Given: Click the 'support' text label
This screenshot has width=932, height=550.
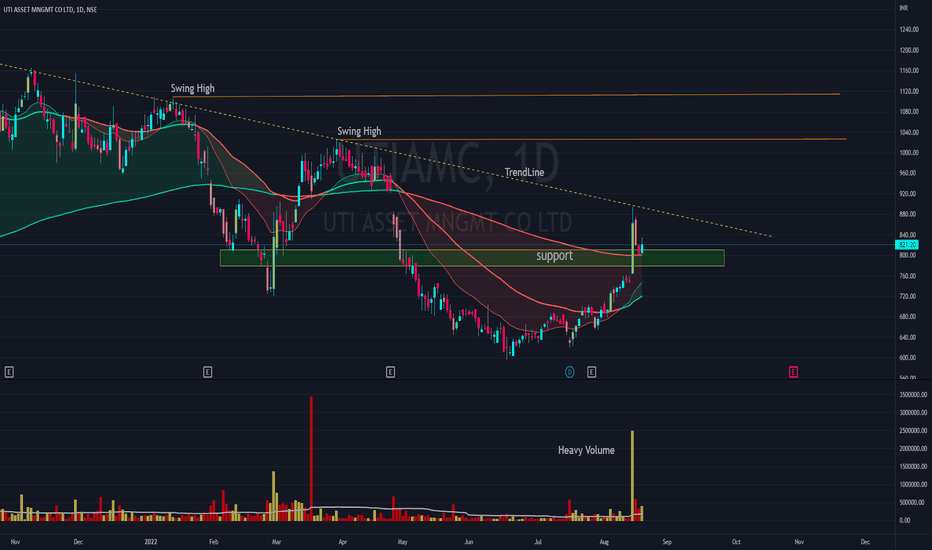Looking at the screenshot, I should (555, 256).
